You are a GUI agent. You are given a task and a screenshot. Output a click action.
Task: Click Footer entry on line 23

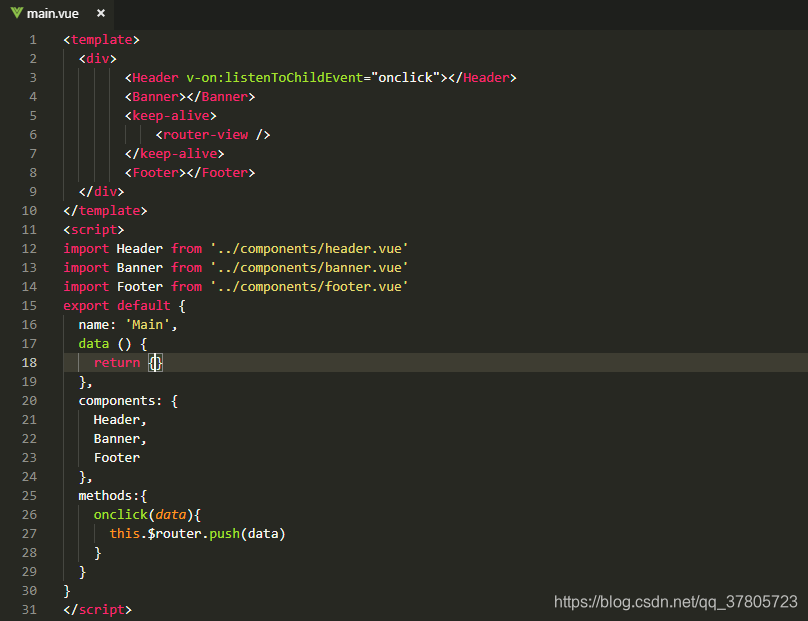tap(116, 458)
